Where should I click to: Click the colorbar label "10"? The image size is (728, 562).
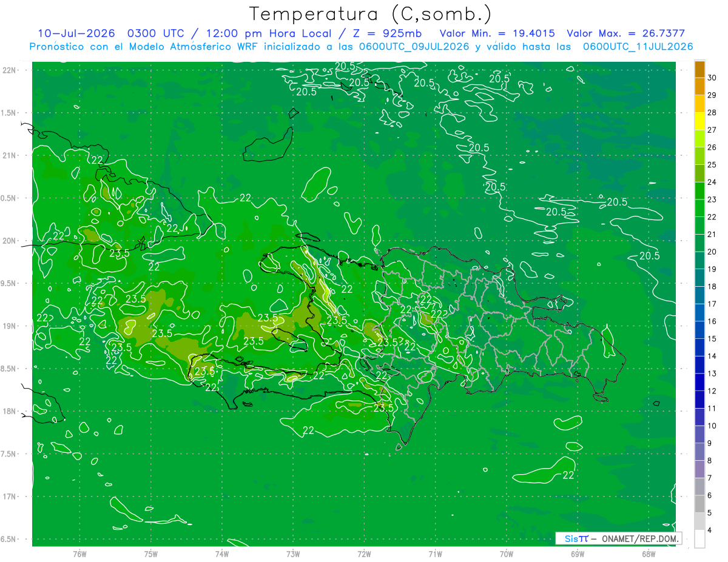pyautogui.click(x=712, y=426)
